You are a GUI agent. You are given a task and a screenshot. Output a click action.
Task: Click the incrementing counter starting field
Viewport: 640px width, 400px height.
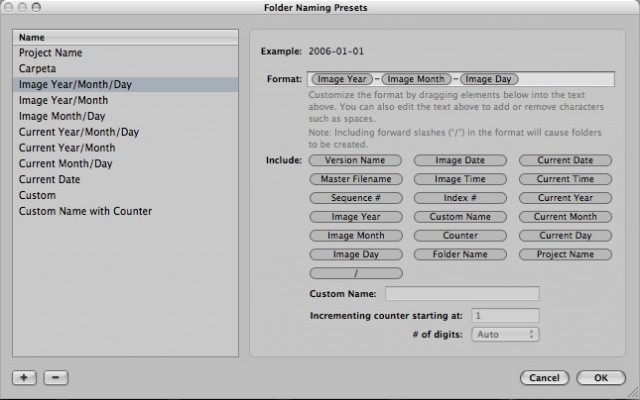pyautogui.click(x=505, y=316)
